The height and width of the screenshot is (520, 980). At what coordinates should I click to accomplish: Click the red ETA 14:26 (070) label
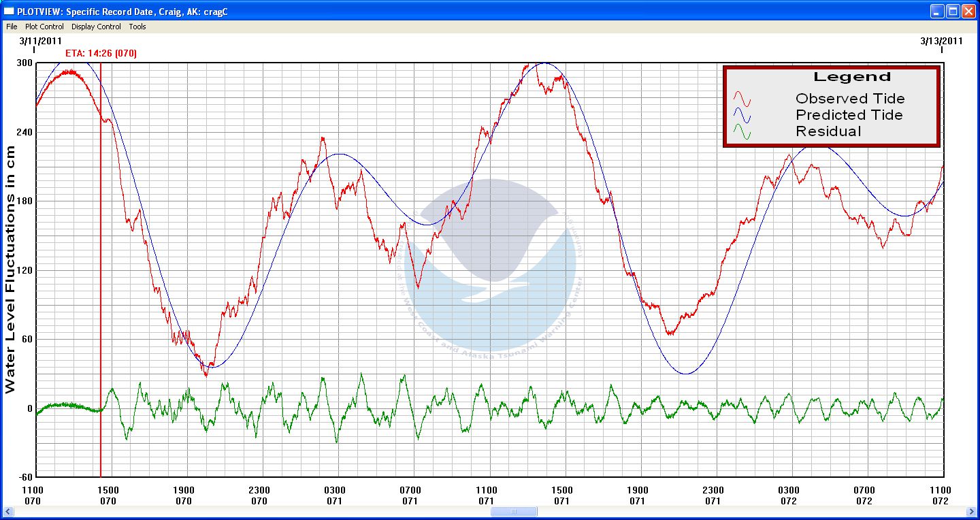click(101, 53)
